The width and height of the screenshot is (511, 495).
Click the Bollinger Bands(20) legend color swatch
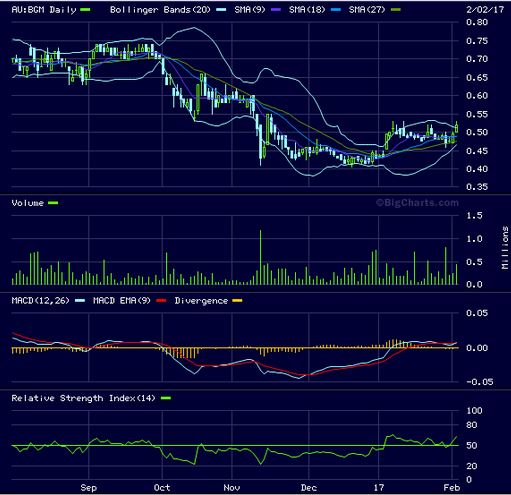(x=221, y=10)
